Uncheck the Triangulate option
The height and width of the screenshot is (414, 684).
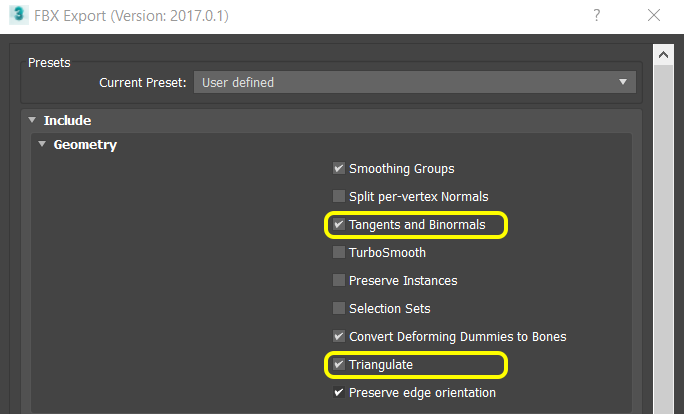point(339,365)
